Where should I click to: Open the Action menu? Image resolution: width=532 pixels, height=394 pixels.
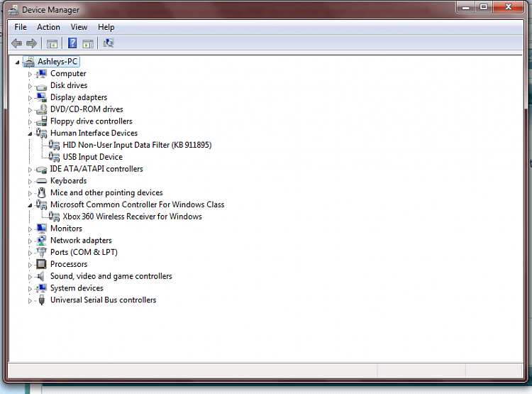click(48, 27)
